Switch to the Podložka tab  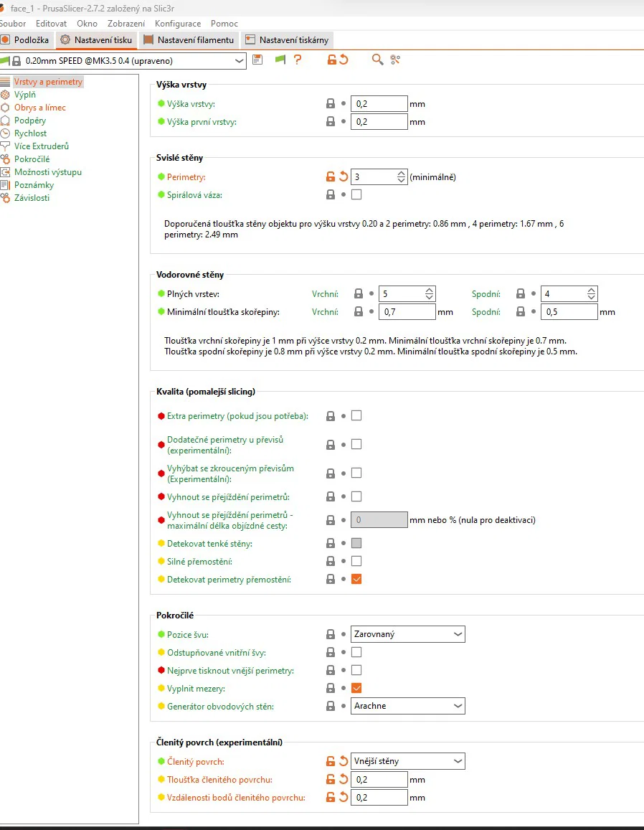(x=25, y=40)
